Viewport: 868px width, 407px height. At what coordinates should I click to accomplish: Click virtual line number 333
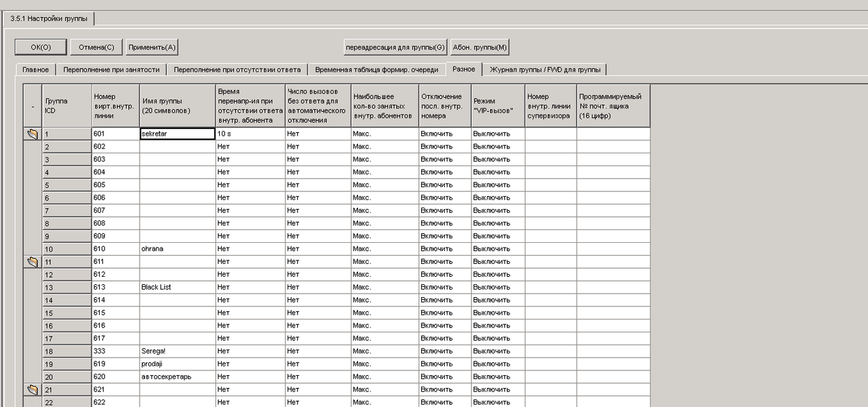pos(115,351)
